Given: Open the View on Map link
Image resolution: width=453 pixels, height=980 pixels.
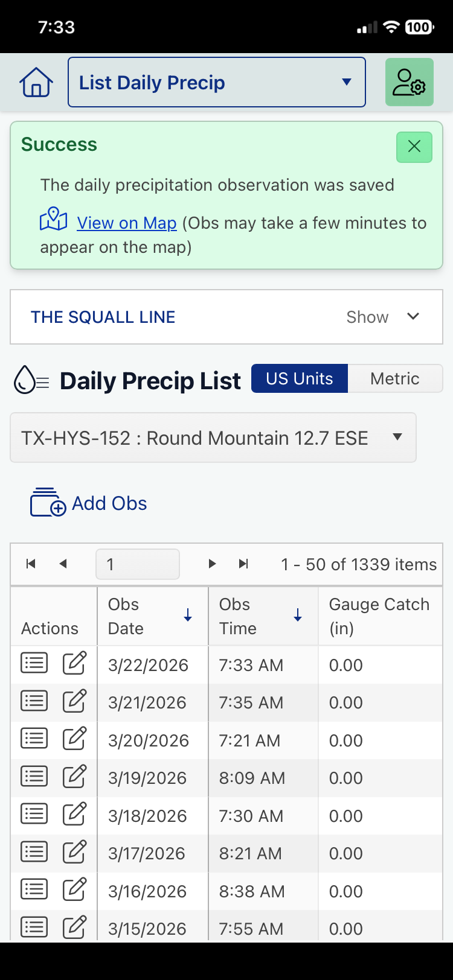Looking at the screenshot, I should click(126, 223).
